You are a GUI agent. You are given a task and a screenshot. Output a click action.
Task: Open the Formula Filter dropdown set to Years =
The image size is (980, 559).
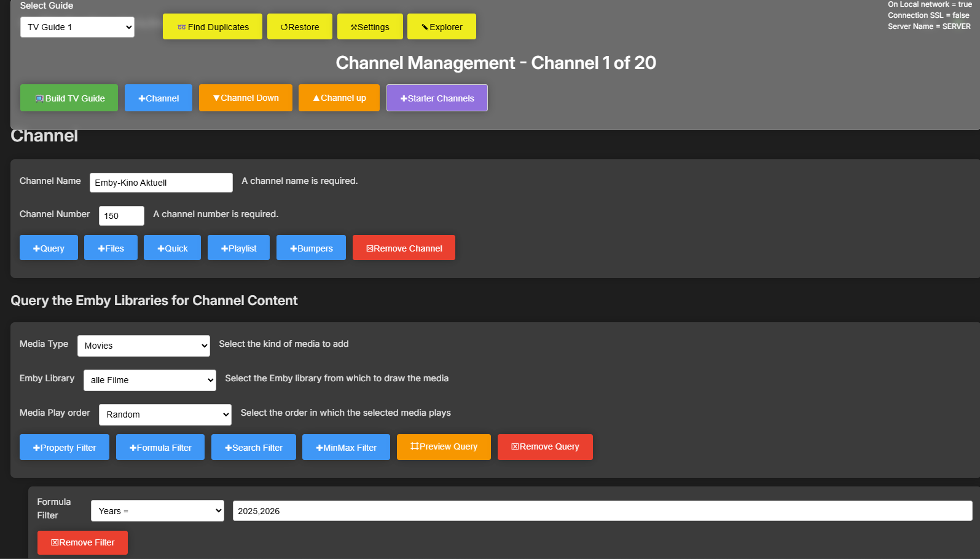click(x=158, y=511)
